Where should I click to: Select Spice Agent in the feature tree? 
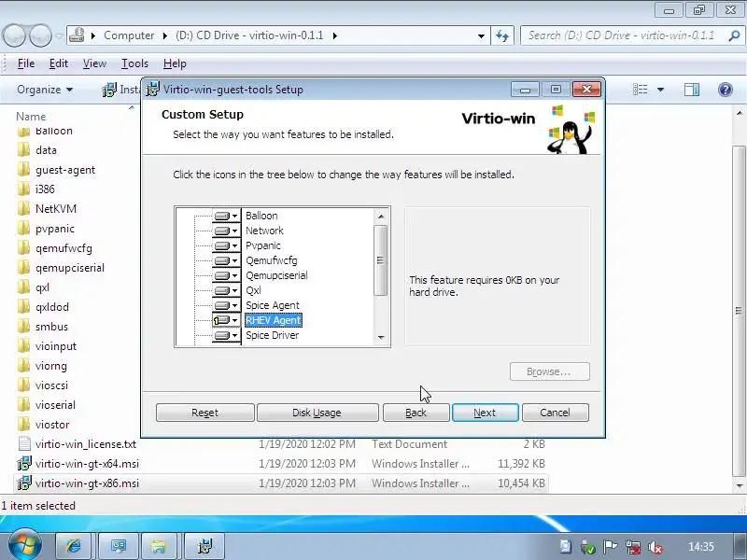(x=273, y=305)
